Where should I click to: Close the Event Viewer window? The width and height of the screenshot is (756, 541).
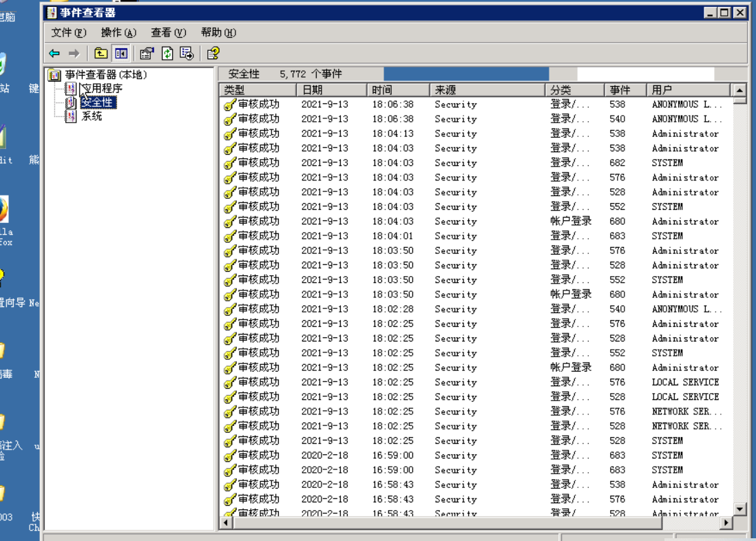(740, 12)
